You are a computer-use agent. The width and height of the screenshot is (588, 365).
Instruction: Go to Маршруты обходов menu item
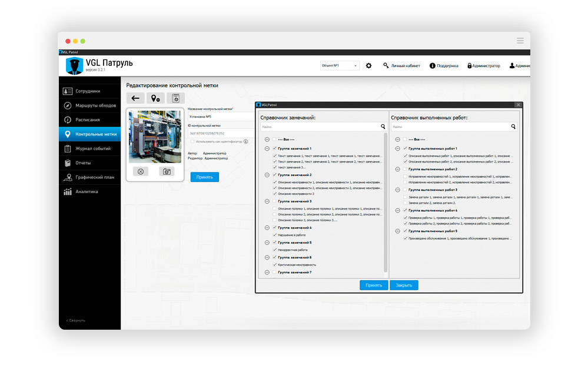pos(90,105)
